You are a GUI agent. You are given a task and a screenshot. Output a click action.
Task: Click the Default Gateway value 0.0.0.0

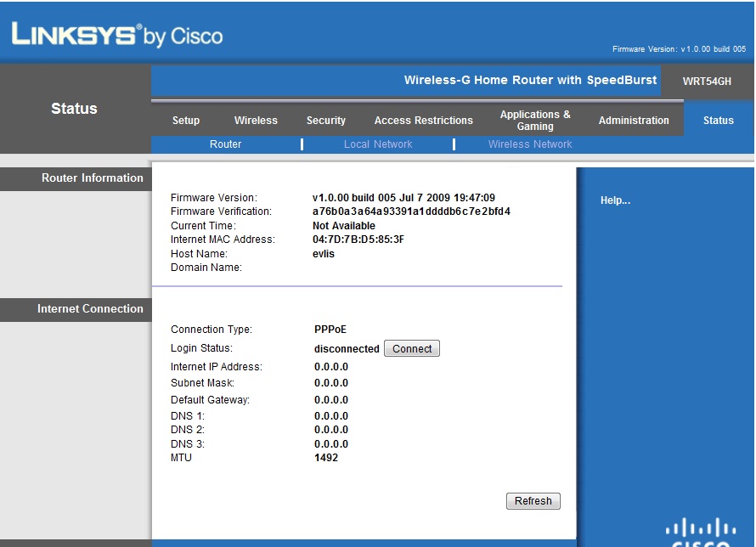331,400
